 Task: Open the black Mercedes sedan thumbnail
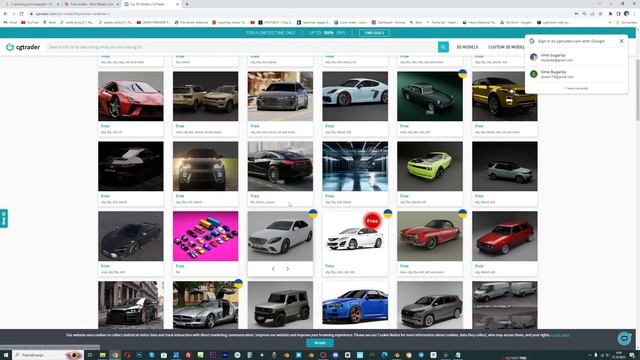[x=280, y=166]
